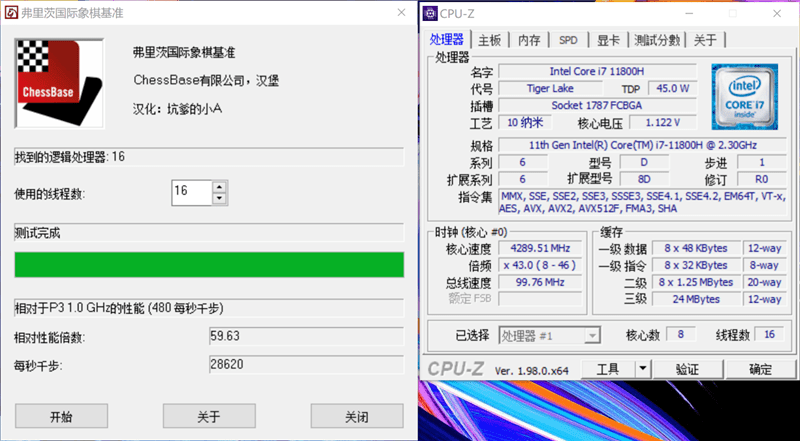Click the 关闭 button in Fritz benchmark

pos(357,416)
